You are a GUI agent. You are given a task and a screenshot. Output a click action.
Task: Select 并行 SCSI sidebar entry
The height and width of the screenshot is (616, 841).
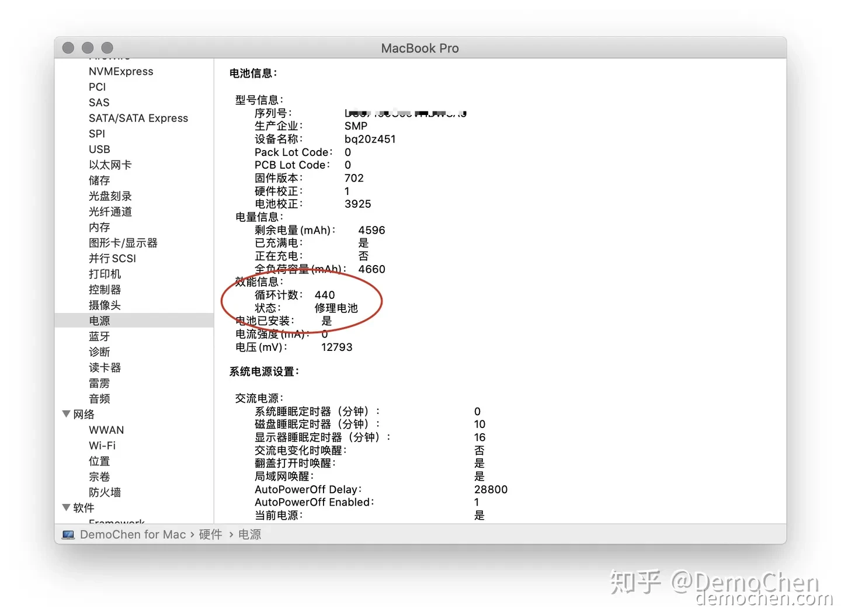[x=112, y=258]
